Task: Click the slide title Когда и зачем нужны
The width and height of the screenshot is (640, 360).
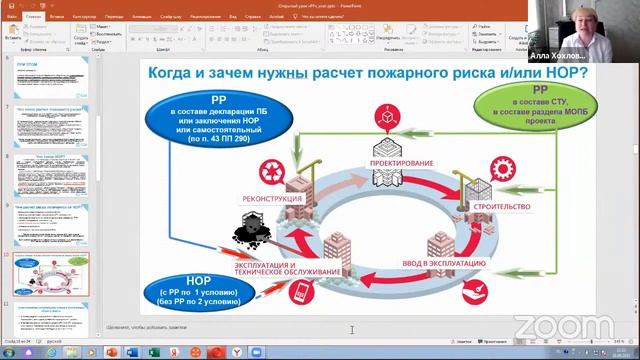Action: pos(368,73)
